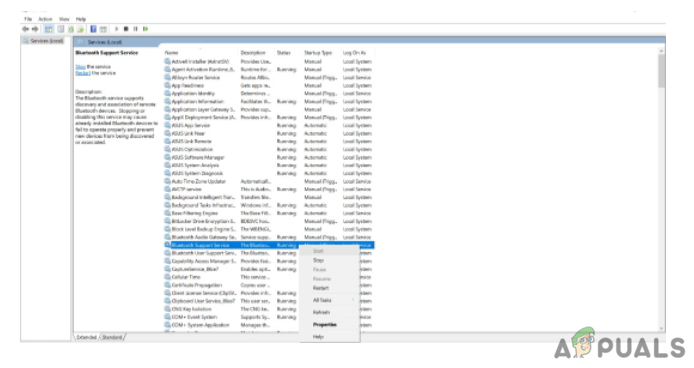Open the Properties toolbar icon
Screen dimensions: 694x368
(61, 29)
